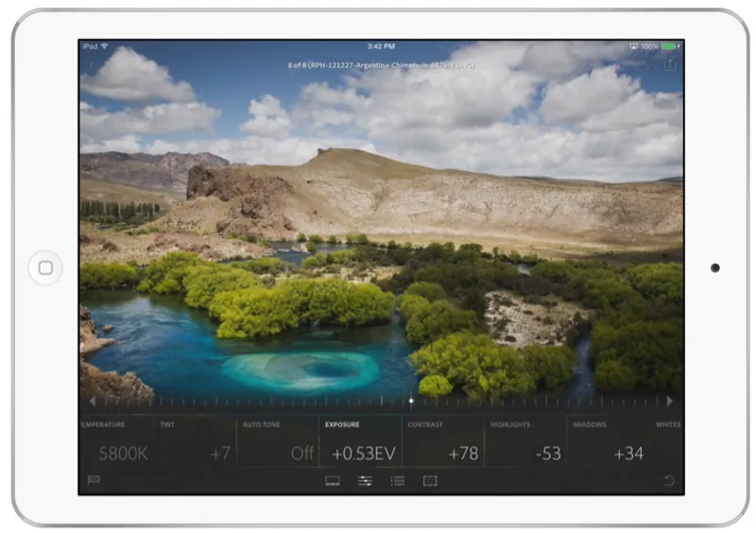Click the exposure slider handle dot
The height and width of the screenshot is (533, 756).
411,401
